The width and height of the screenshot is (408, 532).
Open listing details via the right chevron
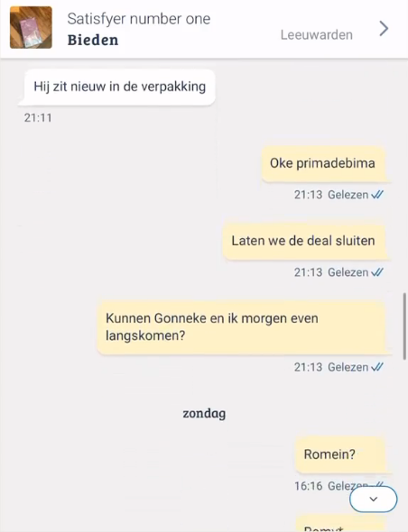(384, 29)
